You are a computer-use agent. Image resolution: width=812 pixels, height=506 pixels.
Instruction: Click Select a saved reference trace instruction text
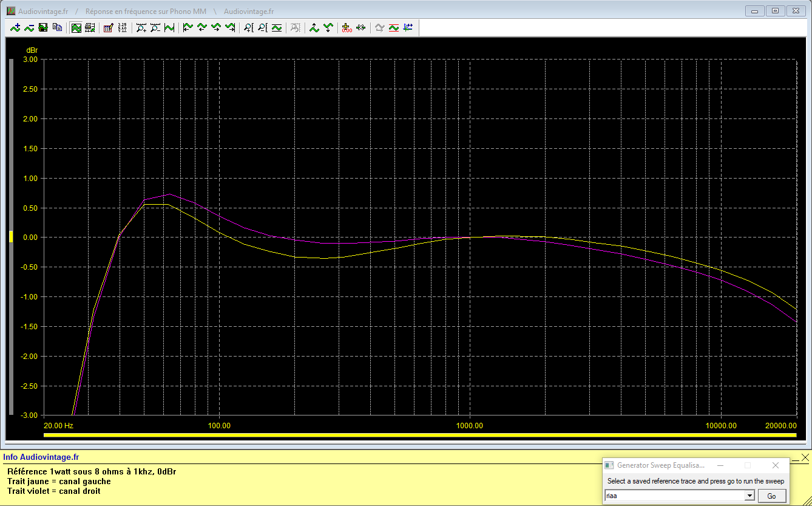click(695, 481)
